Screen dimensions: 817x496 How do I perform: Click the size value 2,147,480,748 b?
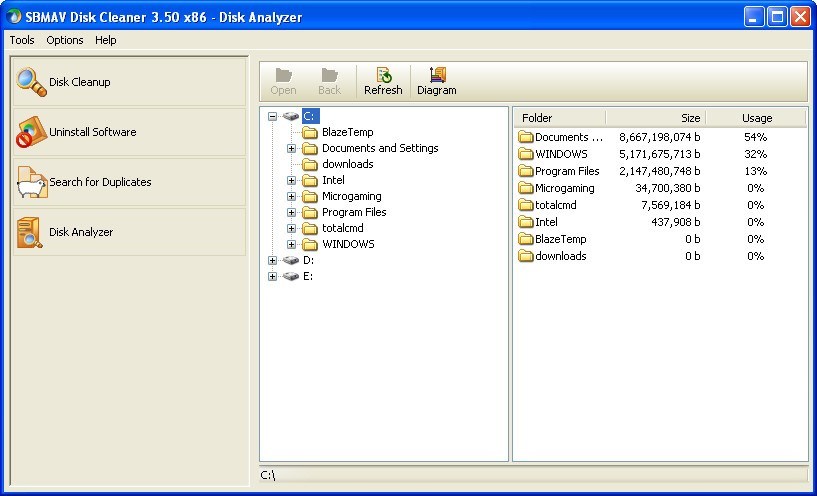(660, 171)
